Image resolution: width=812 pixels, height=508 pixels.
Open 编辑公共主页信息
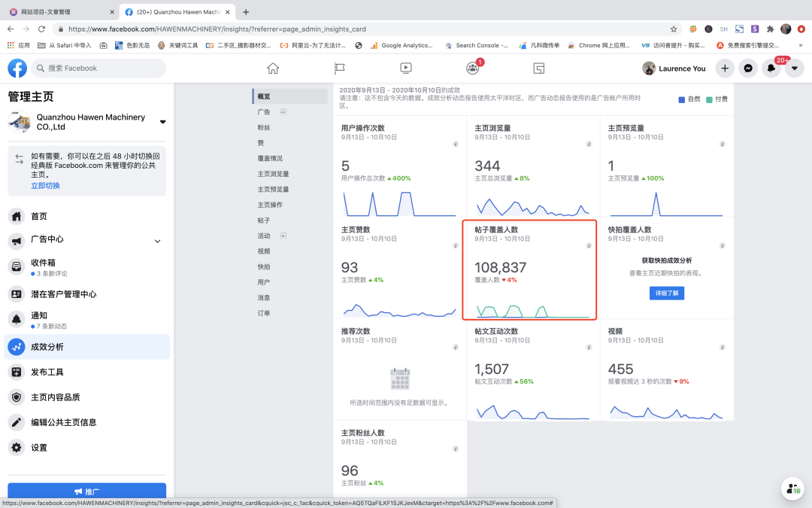pos(87,422)
